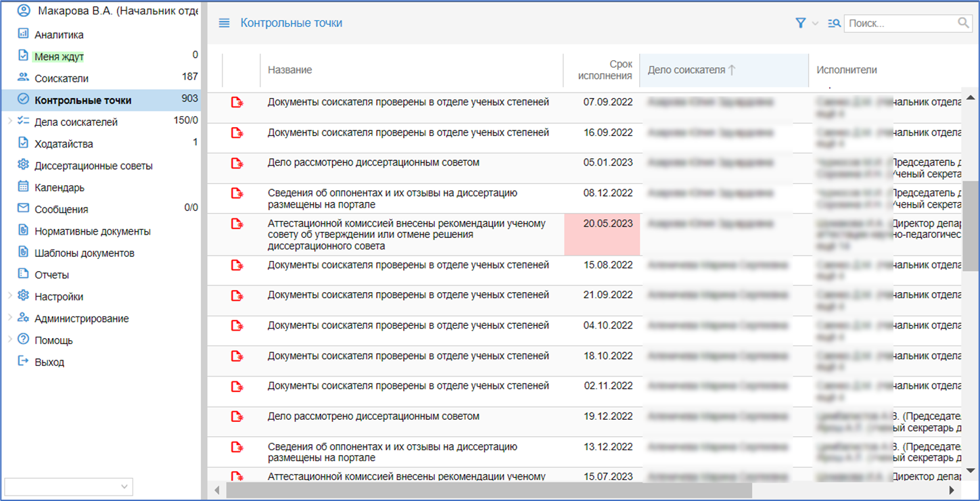Click the Срок исполнения column header
The height and width of the screenshot is (501, 980).
(x=605, y=70)
